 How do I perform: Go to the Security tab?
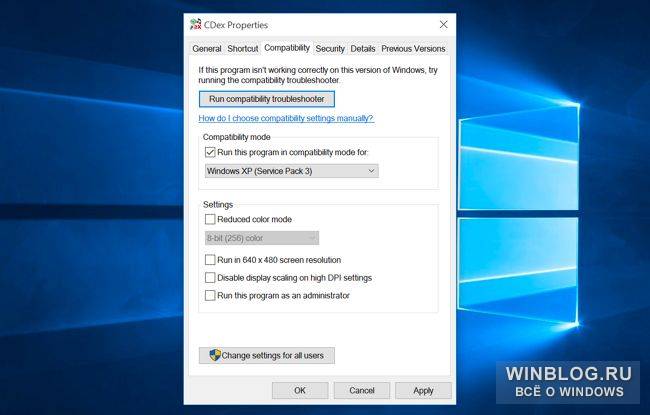(x=330, y=49)
